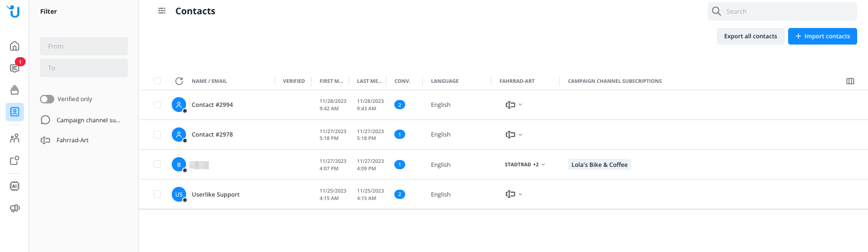This screenshot has width=868, height=252.
Task: Open Fahrrad-Art dropdown for Contact #2978
Action: (x=514, y=135)
